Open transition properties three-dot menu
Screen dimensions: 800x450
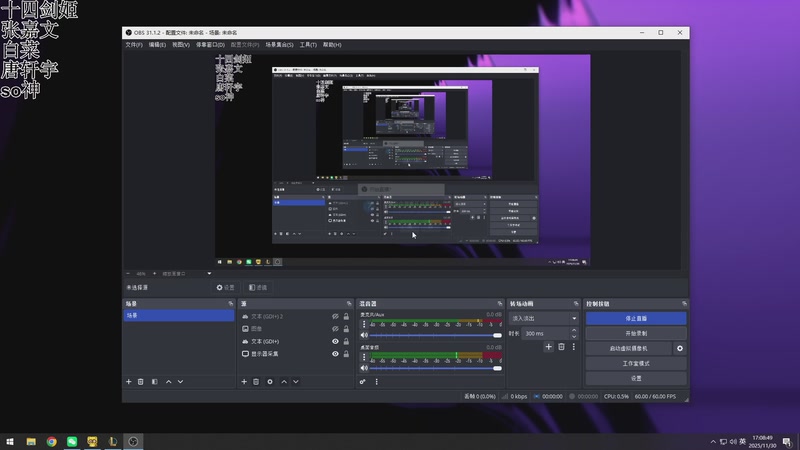pos(573,347)
